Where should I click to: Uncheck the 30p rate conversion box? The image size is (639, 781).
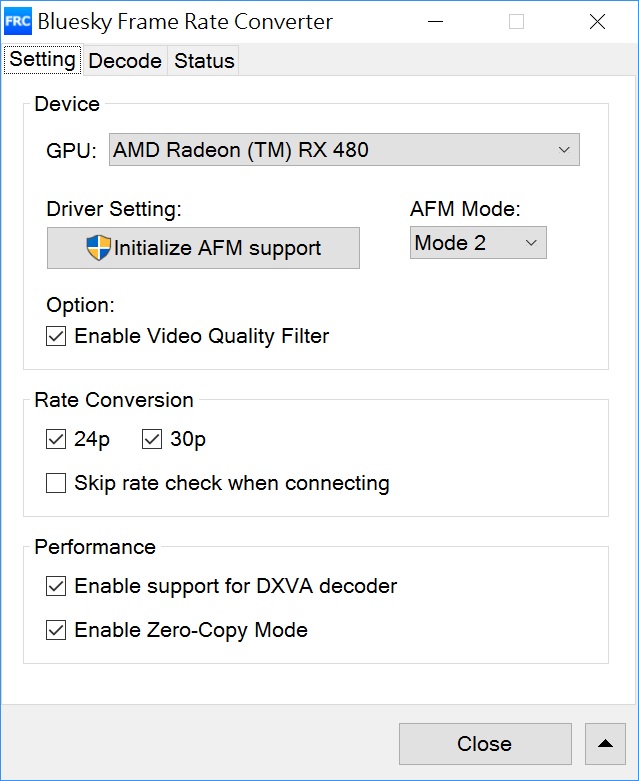pos(152,439)
